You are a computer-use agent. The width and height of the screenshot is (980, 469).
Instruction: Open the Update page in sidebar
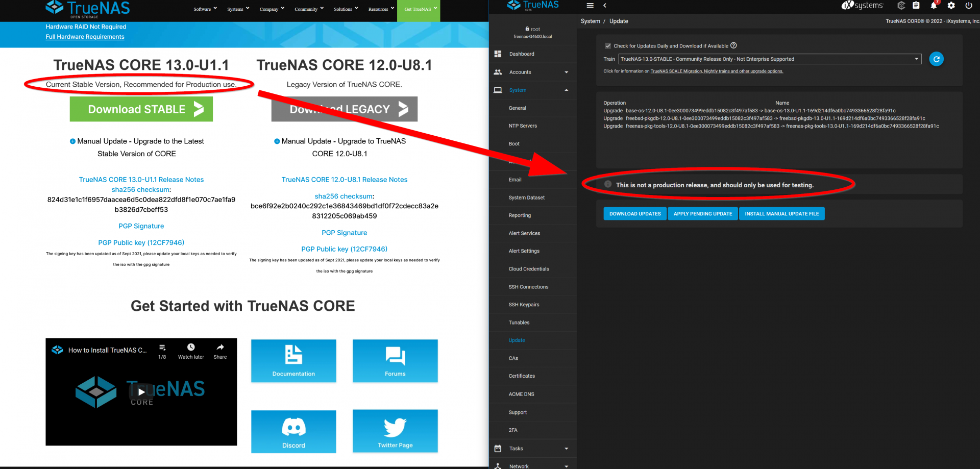click(x=517, y=340)
